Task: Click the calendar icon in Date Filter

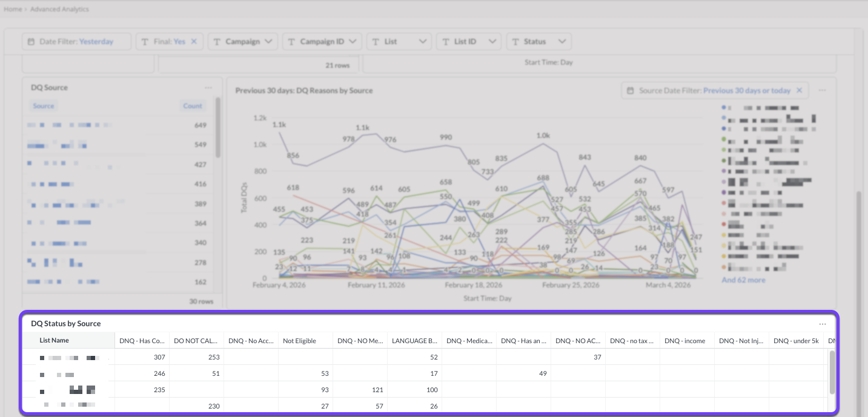Action: (31, 42)
